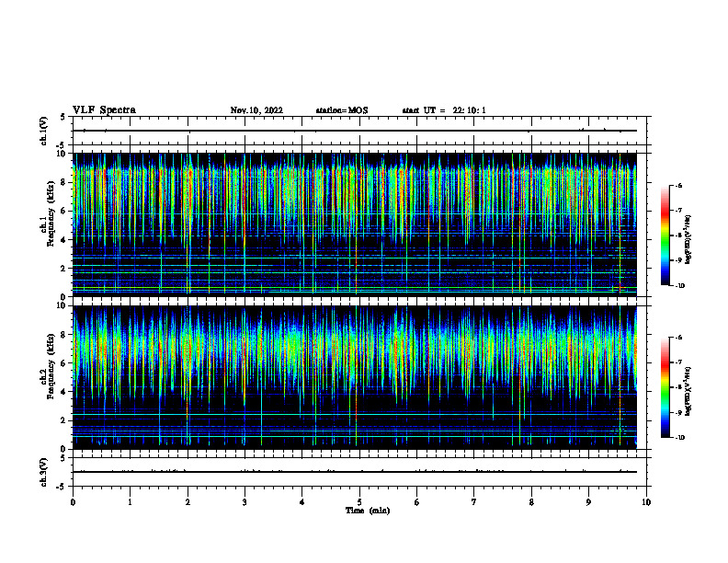Select ch.1 "Frequency (kHz)" axis label

coord(51,214)
